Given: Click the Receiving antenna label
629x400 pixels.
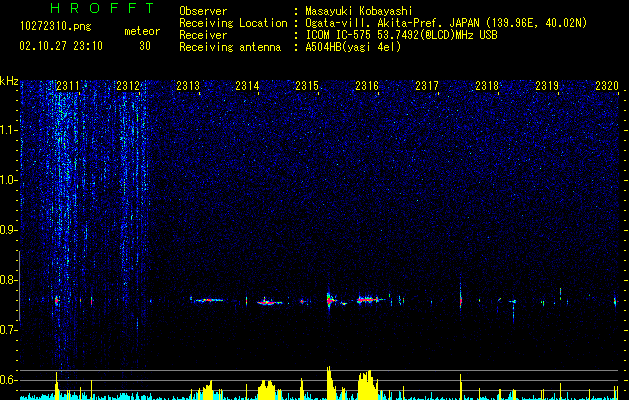Looking at the screenshot, I should [230, 47].
